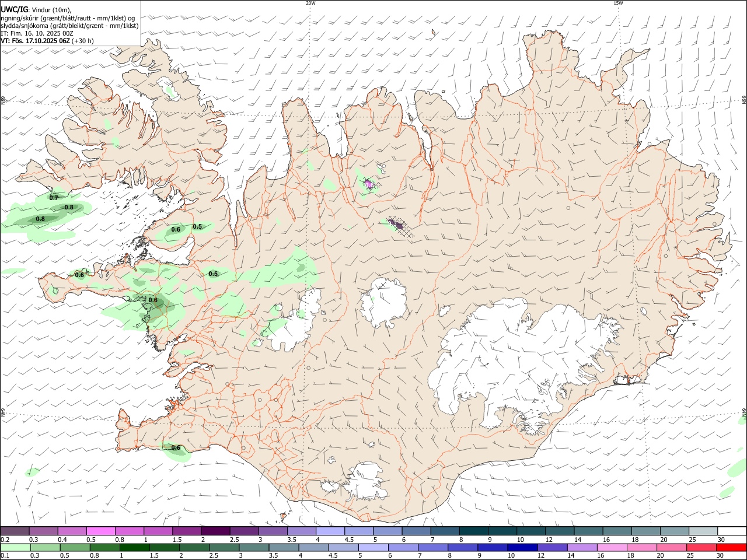
Task: Pick the top-row swatch labeled 0.4
Action: (72, 531)
